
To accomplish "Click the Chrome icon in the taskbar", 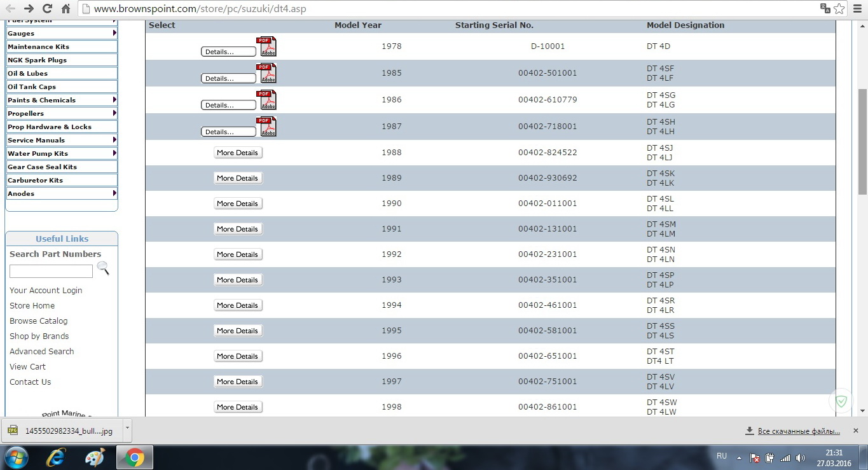I will [134, 457].
